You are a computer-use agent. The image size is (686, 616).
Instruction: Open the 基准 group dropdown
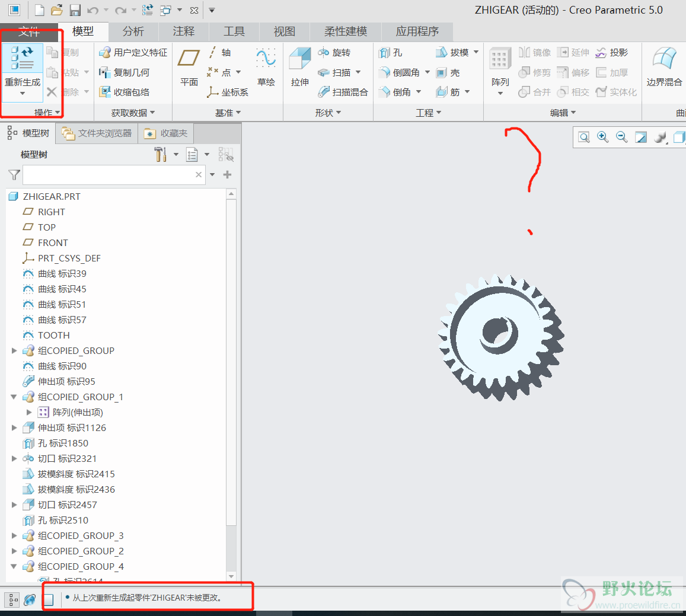[228, 113]
